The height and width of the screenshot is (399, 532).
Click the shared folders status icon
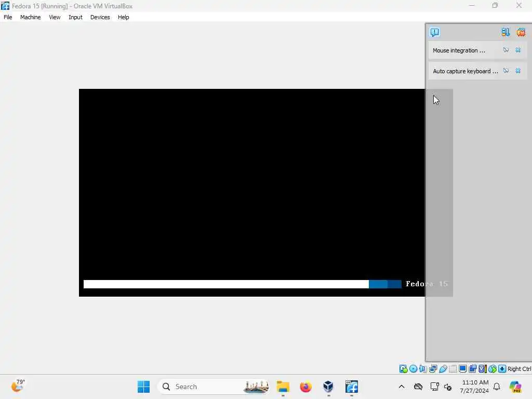click(453, 369)
